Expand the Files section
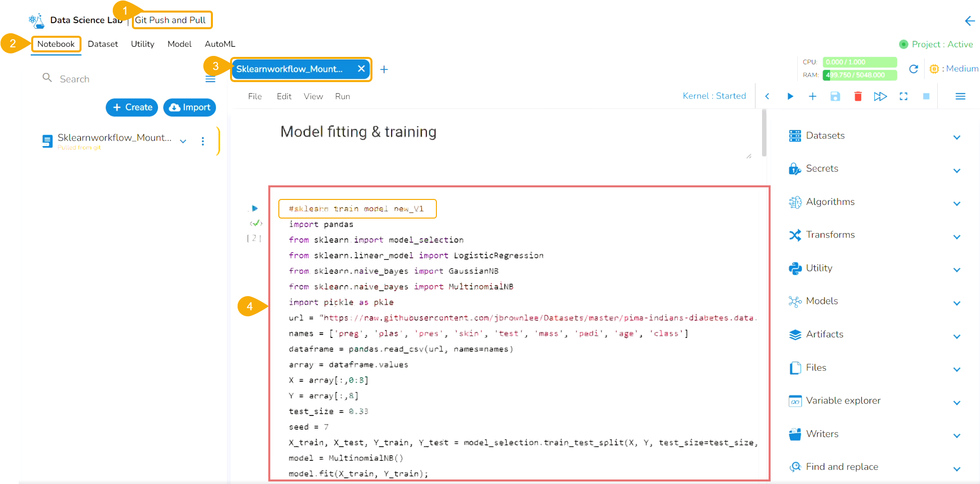This screenshot has height=484, width=980. (x=957, y=369)
